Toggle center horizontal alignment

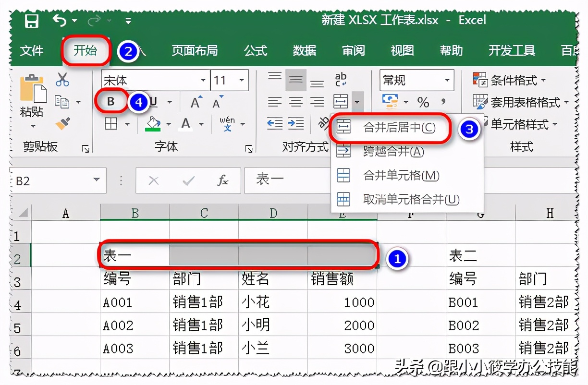coord(296,102)
